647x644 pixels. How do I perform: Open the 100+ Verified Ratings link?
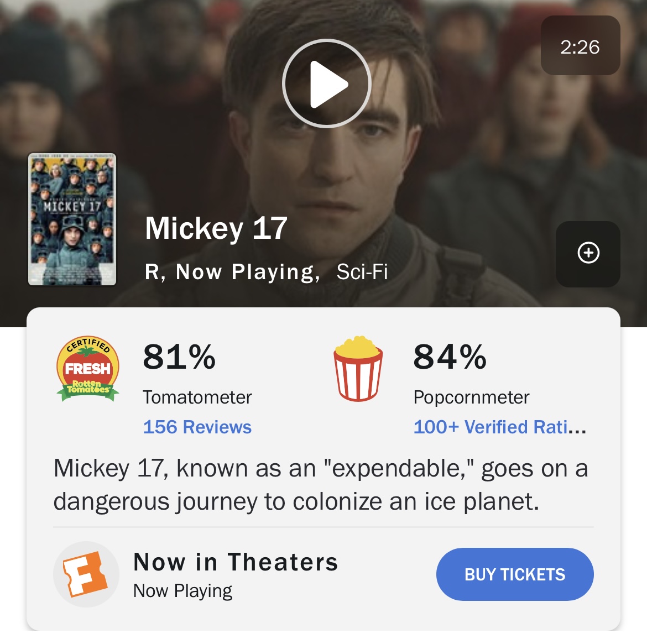(x=499, y=427)
